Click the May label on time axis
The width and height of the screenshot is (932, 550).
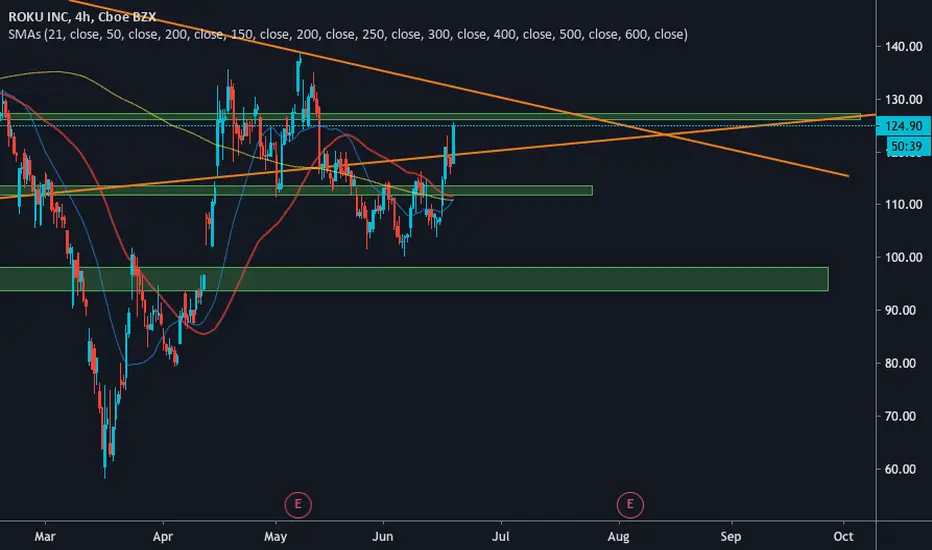coord(275,537)
